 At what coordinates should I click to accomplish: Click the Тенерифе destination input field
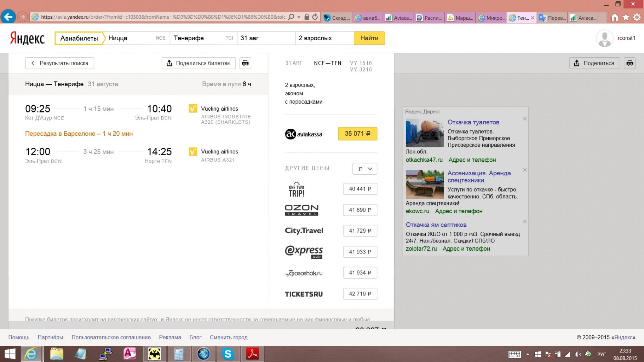(203, 38)
